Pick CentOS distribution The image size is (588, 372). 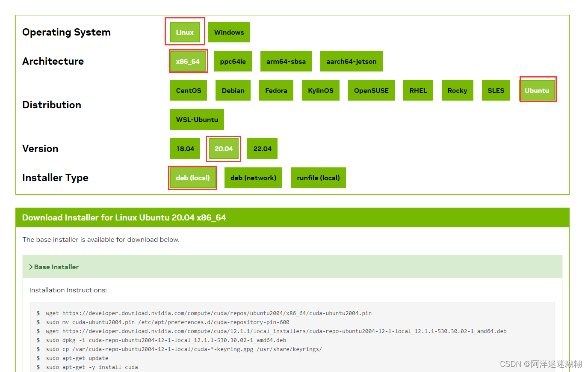click(x=189, y=90)
